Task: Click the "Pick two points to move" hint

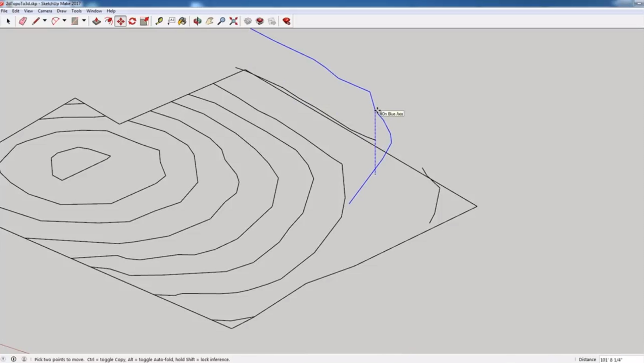Action: click(x=59, y=360)
